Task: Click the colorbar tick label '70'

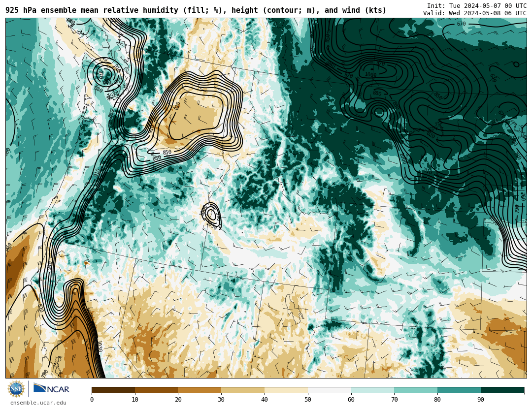Action: point(394,400)
